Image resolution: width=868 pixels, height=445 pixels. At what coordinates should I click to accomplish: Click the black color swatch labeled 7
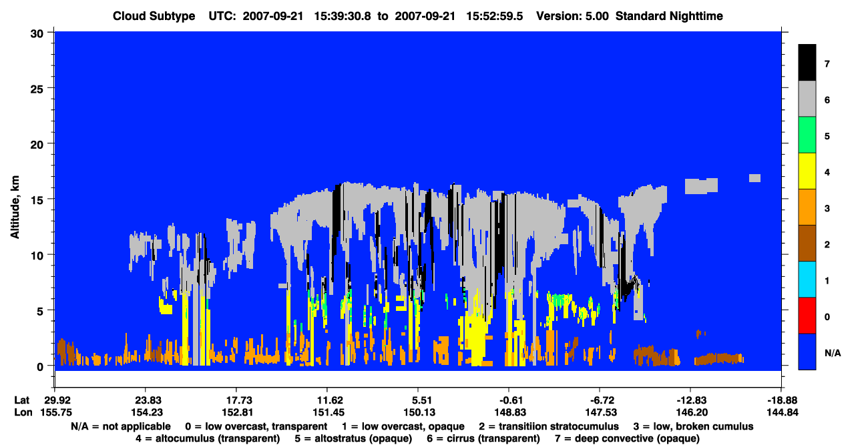coord(807,63)
